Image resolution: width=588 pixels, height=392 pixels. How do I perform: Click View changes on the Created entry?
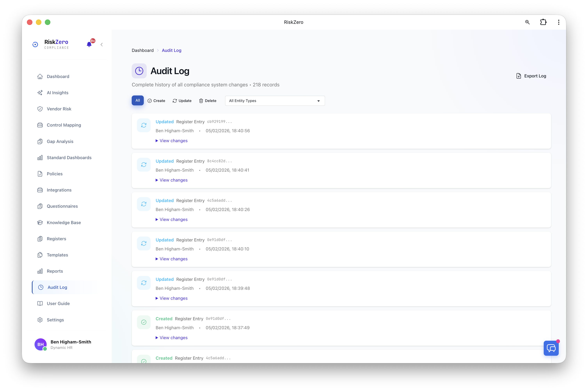[x=171, y=338]
